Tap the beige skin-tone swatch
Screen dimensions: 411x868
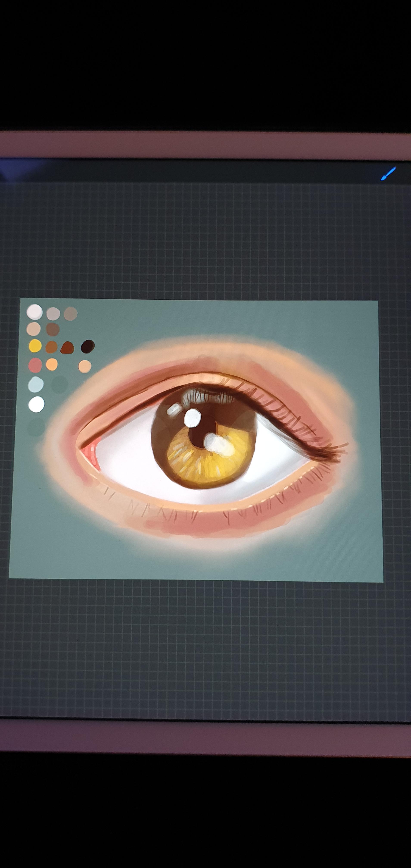coord(33,329)
